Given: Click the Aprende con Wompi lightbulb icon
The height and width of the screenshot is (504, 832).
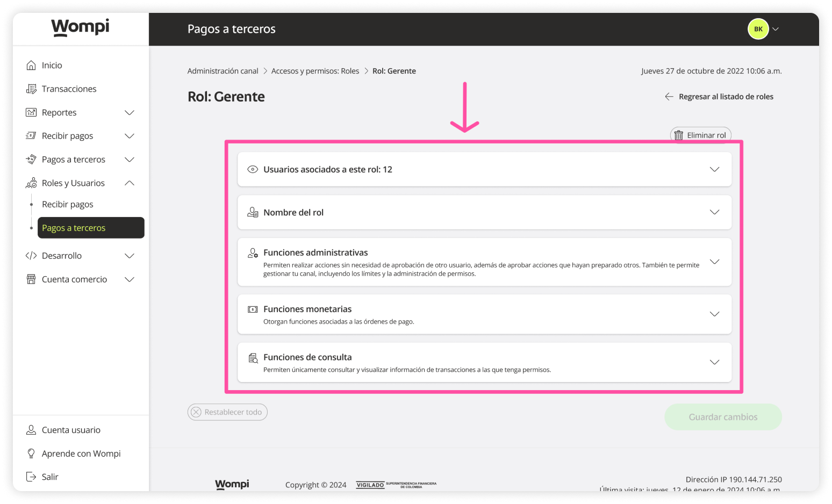Looking at the screenshot, I should click(x=31, y=453).
